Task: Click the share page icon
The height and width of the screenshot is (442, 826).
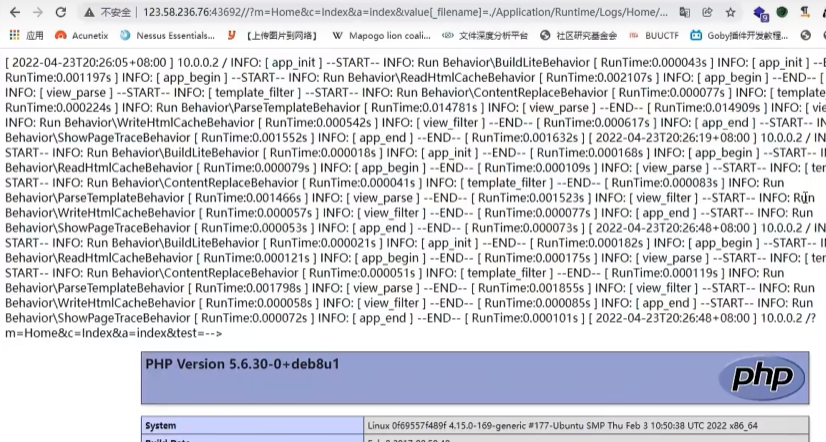Action: coord(707,12)
